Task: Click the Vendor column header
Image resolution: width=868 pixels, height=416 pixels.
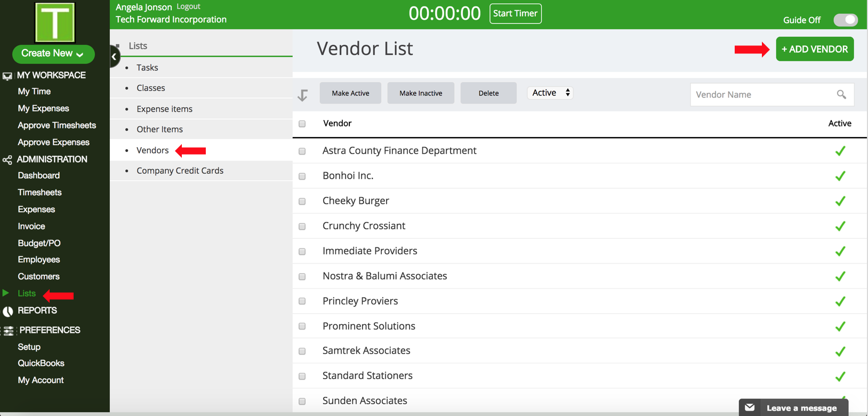Action: point(337,123)
